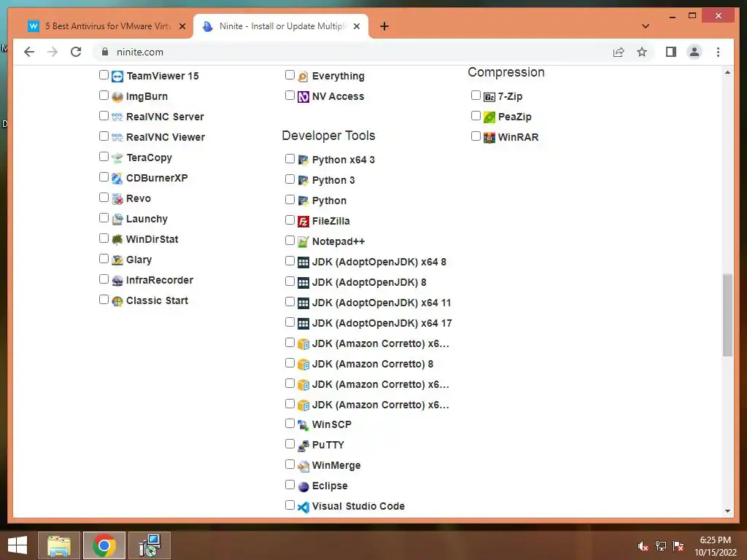Click the TeraCopy icon
Screen dimensions: 747x560
[117, 158]
